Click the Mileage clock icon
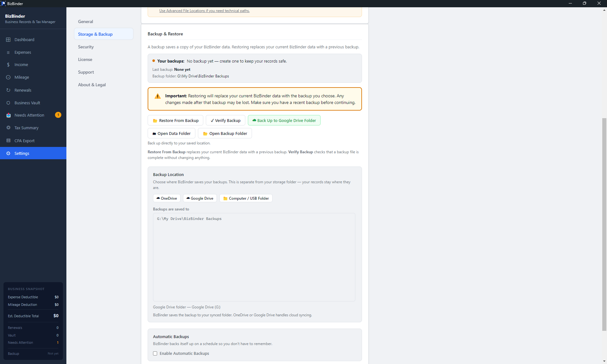Screen dimensions: 607x364 click(8, 77)
